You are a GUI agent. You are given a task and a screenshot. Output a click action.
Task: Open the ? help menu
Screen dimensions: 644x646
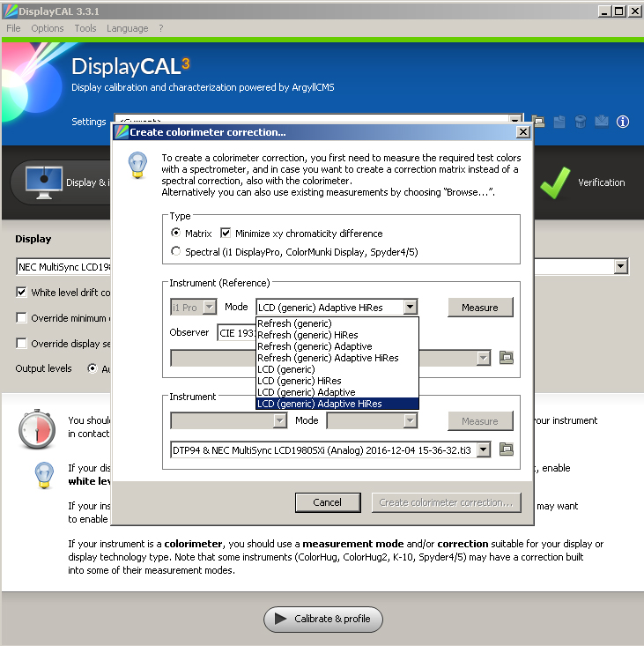tap(161, 28)
